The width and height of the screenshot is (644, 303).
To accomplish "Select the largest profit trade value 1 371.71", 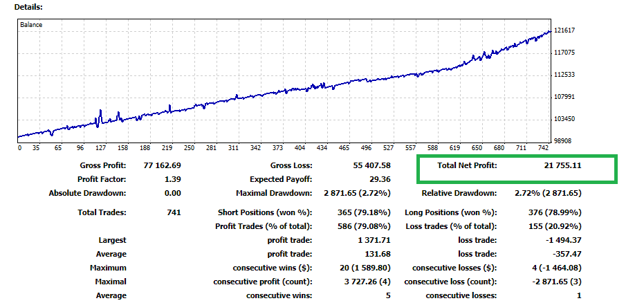I will pyautogui.click(x=374, y=240).
